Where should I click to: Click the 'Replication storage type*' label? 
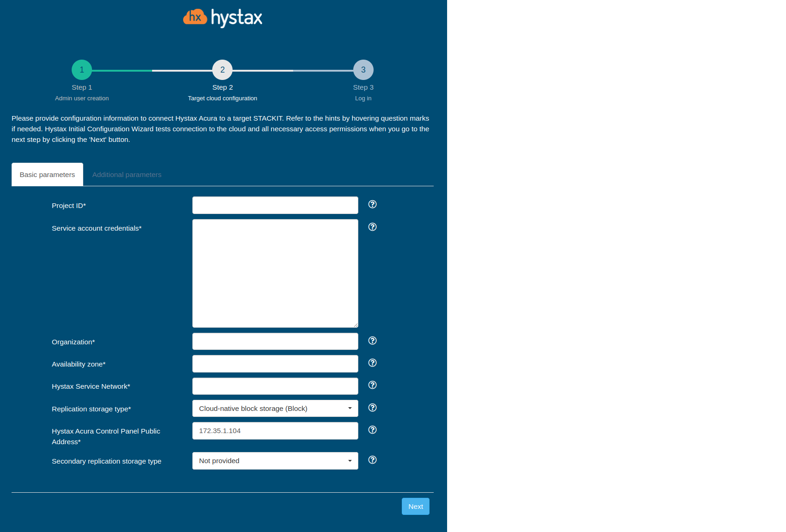pos(92,409)
